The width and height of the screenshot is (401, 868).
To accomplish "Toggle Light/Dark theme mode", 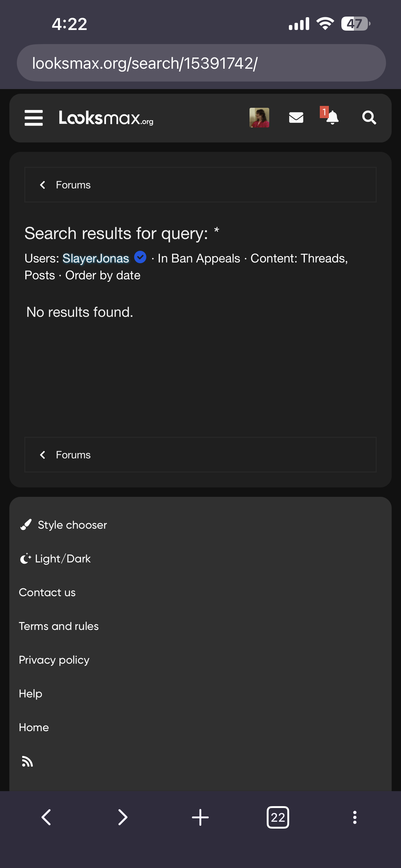I will 55,559.
